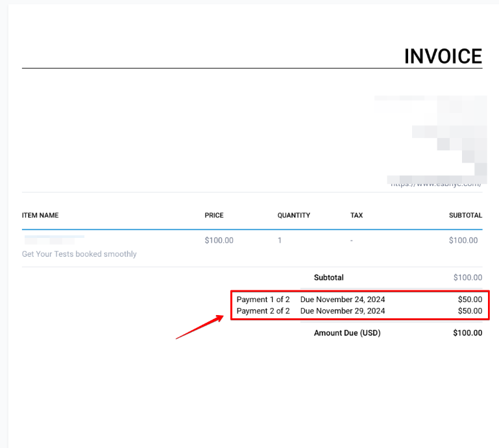Click the 'Due November 29, 2024' date
The image size is (499, 448).
pos(343,311)
